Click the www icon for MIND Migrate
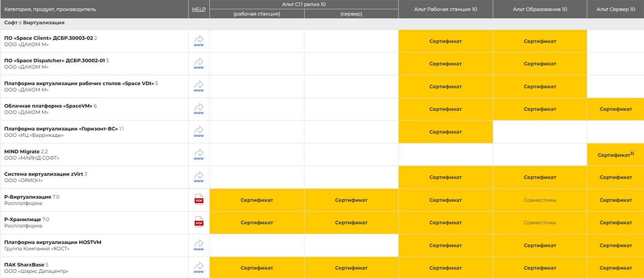 [x=199, y=155]
